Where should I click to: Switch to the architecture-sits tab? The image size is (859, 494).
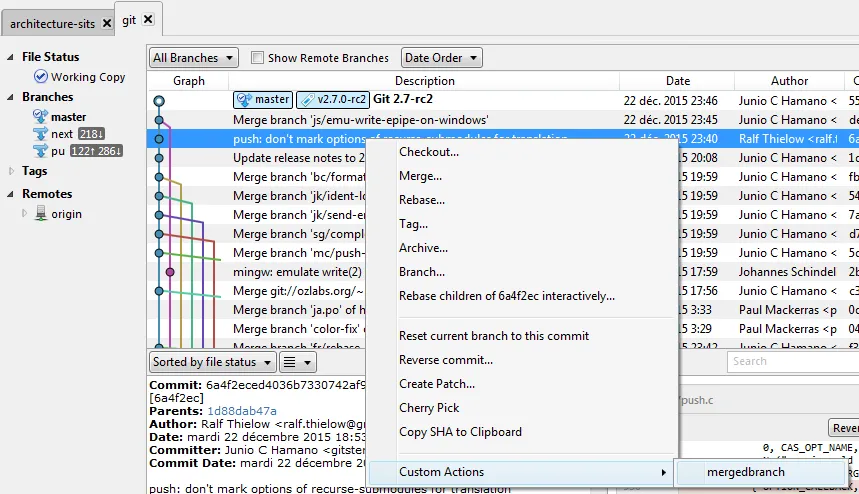[x=53, y=24]
